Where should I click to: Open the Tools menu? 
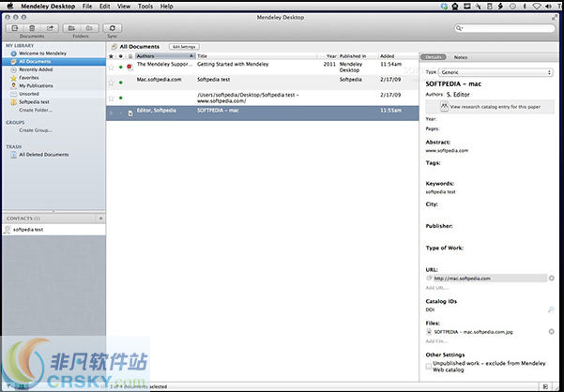coord(145,7)
